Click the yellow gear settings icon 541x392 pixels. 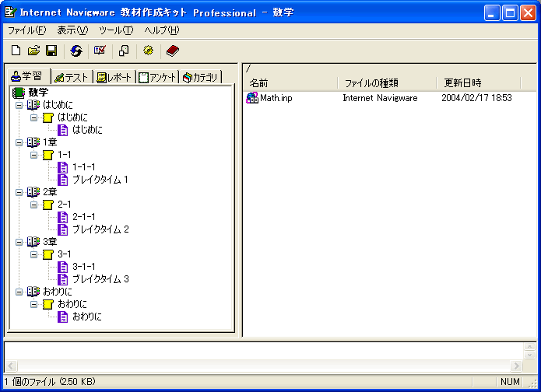coord(148,51)
